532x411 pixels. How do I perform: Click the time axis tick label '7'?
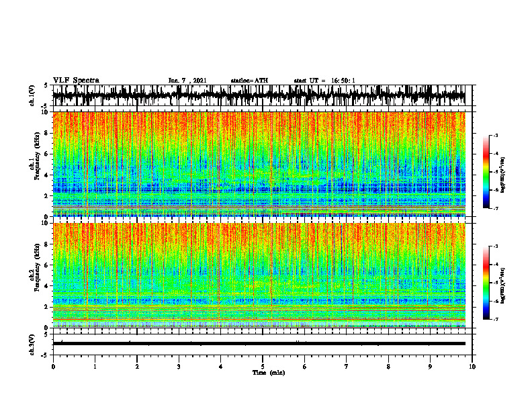pyautogui.click(x=347, y=367)
